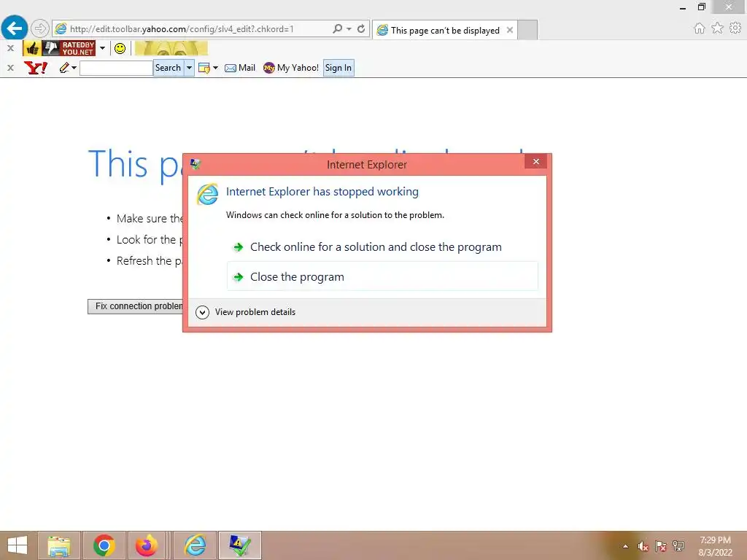Click the forward navigation arrow
Image resolution: width=747 pixels, height=560 pixels.
pyautogui.click(x=40, y=28)
